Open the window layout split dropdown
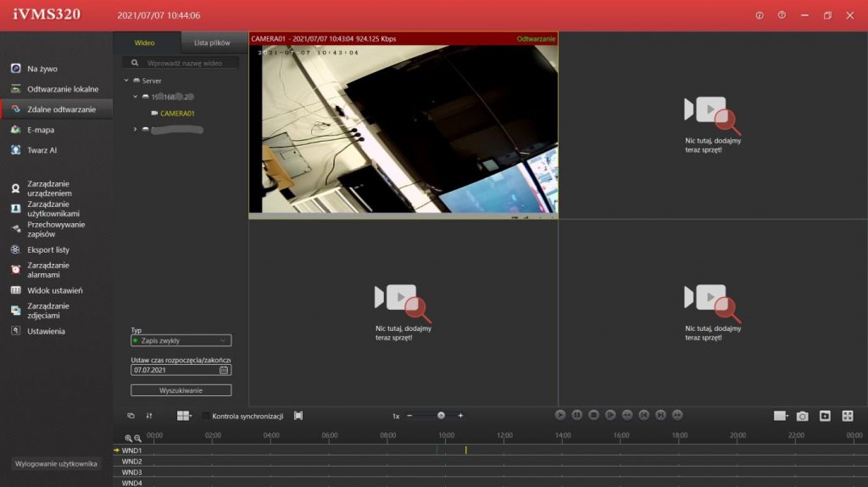The image size is (868, 487). click(184, 416)
